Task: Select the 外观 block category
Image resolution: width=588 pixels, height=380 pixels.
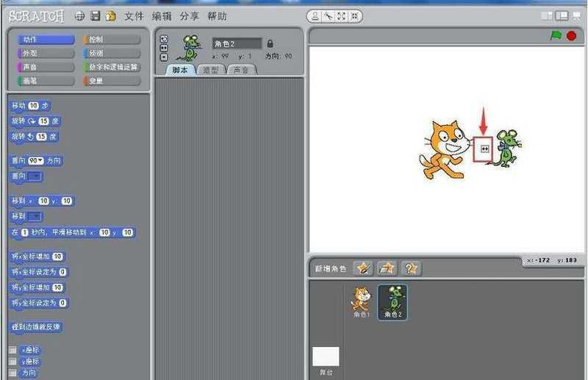Action: tap(46, 53)
